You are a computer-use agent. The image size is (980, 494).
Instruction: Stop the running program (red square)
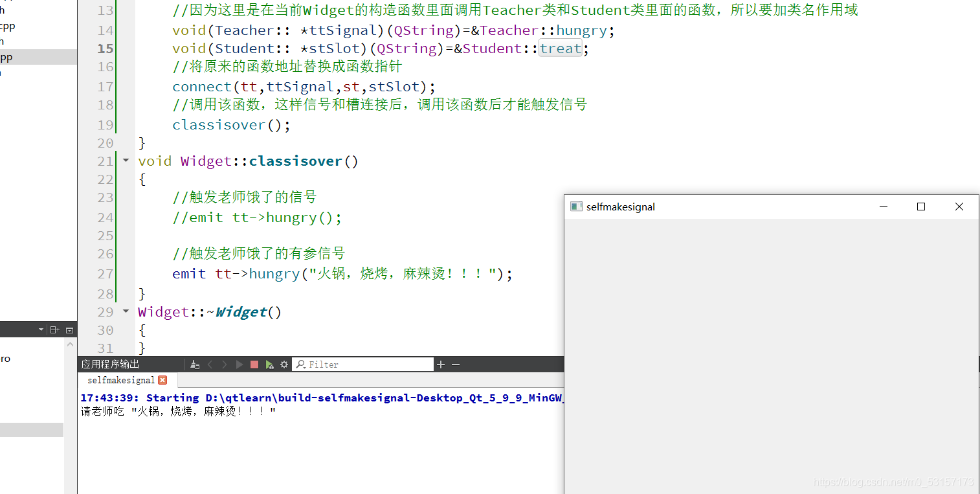pos(254,365)
